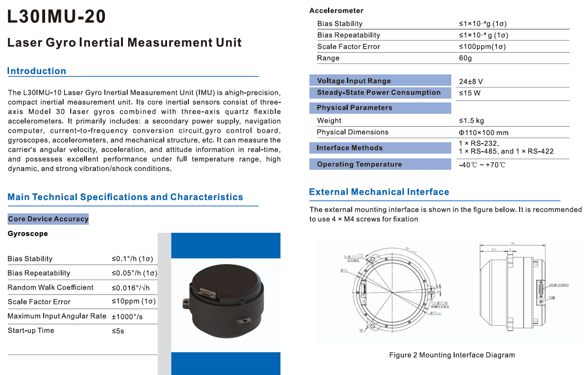588x375 pixels.
Task: Select the 'Core Device Accuracy' highlighted label
Action: (x=48, y=219)
